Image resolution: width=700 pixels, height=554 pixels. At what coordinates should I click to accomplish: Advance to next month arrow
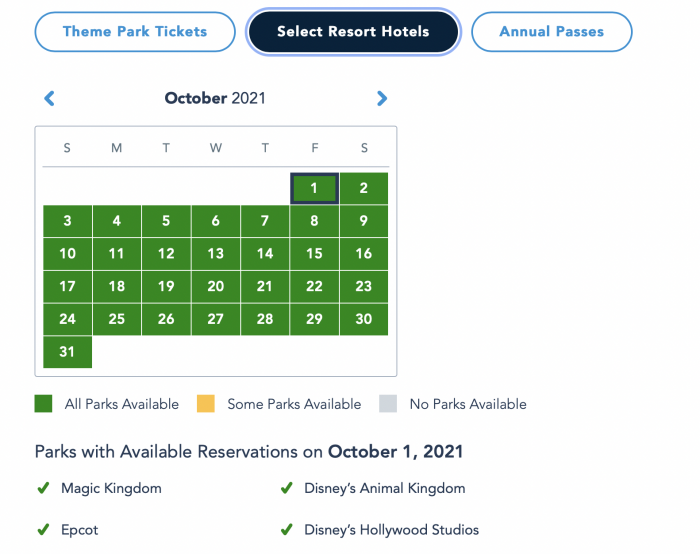(x=382, y=98)
